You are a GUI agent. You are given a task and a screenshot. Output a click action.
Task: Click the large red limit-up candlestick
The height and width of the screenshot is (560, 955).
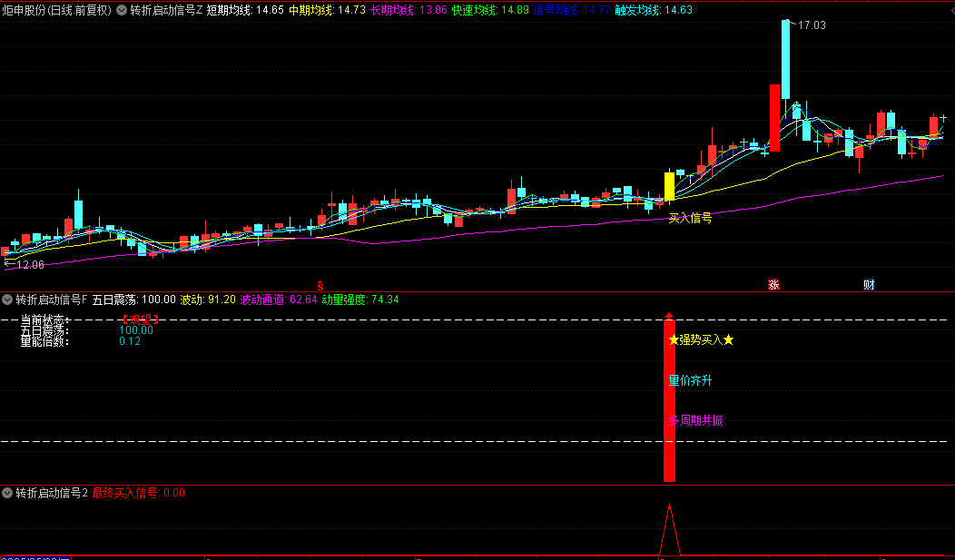774,118
